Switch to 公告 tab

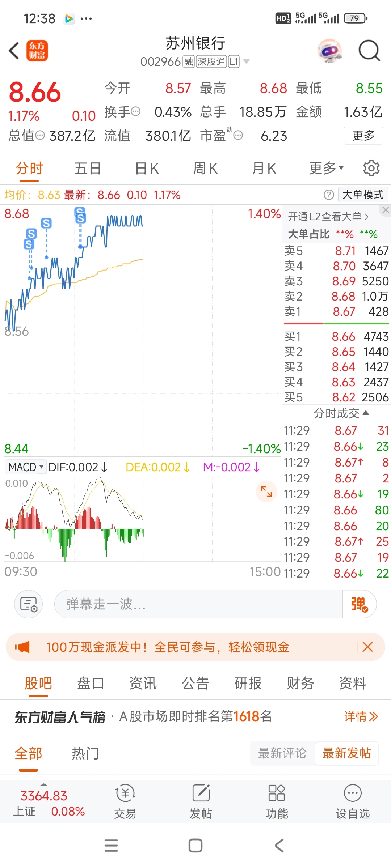pyautogui.click(x=195, y=684)
